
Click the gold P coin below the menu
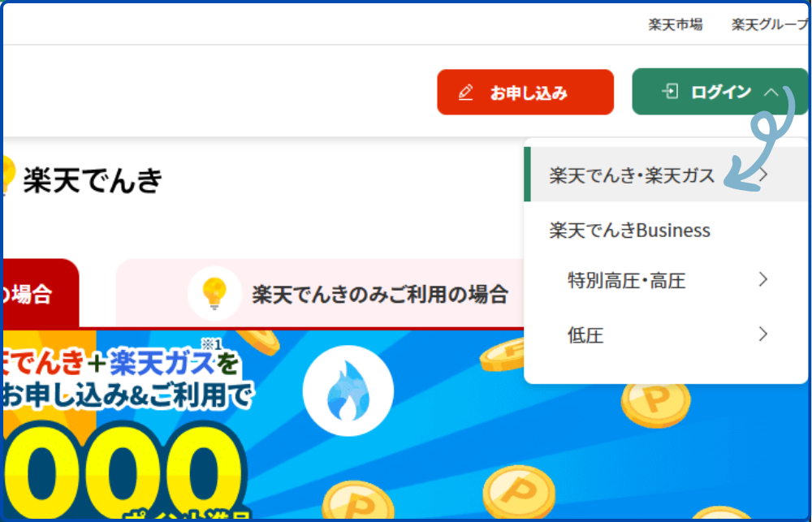coord(655,403)
